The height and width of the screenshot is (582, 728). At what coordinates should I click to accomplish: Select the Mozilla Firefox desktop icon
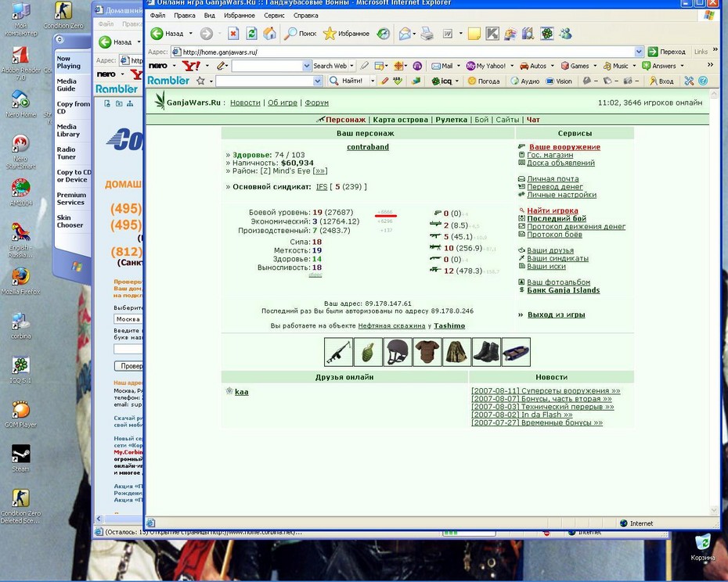tap(20, 281)
